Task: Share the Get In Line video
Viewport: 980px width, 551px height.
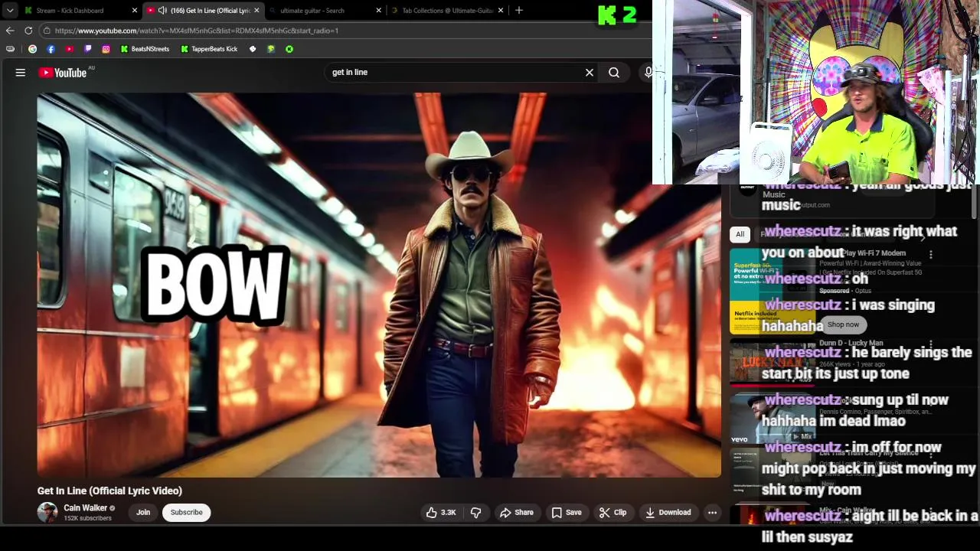Action: pos(517,513)
